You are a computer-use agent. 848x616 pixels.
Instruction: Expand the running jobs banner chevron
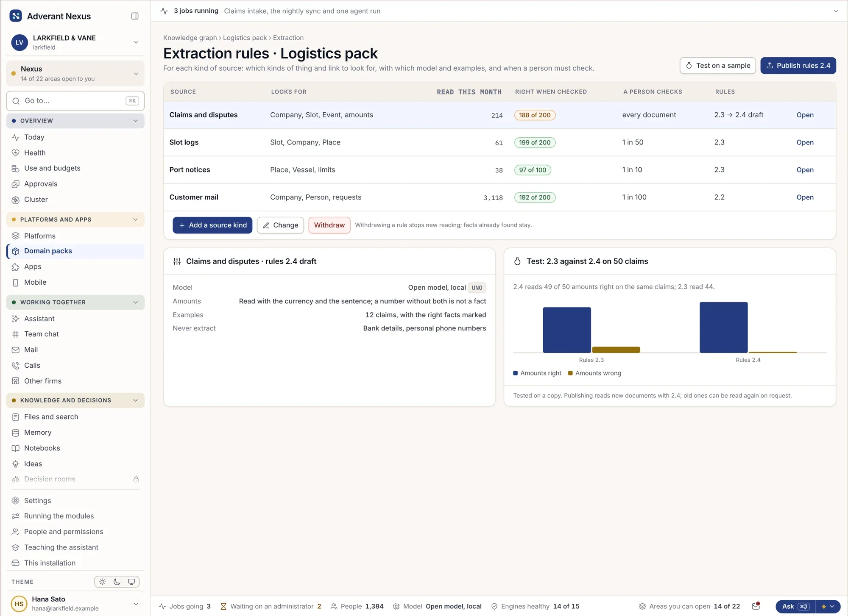[836, 11]
